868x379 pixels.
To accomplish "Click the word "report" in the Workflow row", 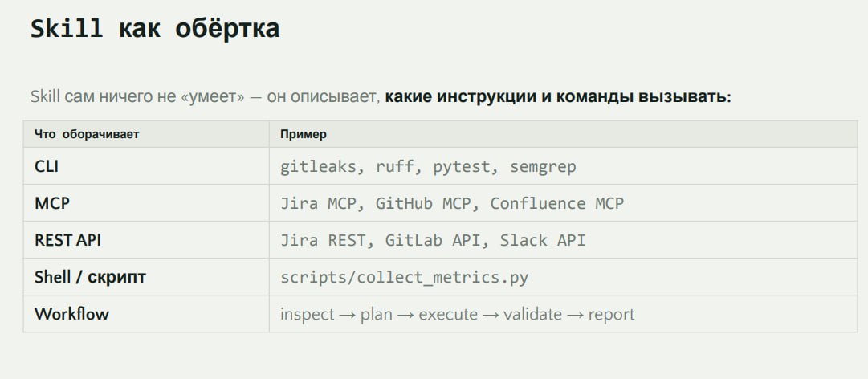I will pos(611,314).
